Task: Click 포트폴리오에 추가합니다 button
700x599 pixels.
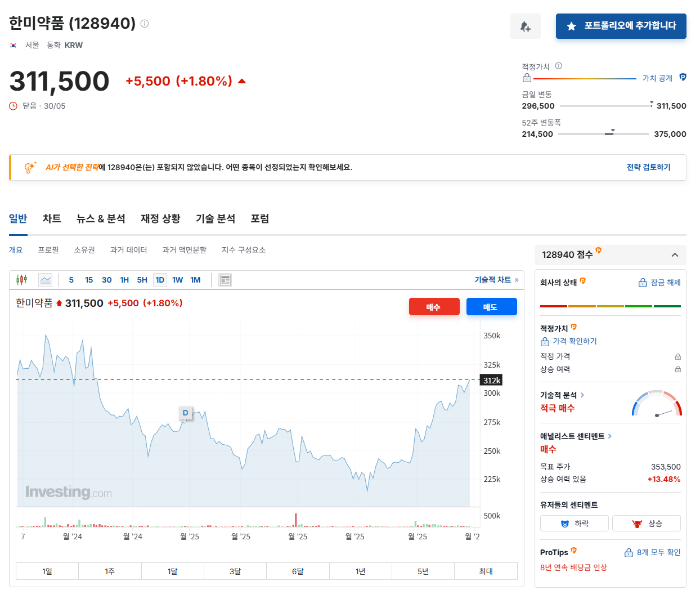Action: (621, 26)
